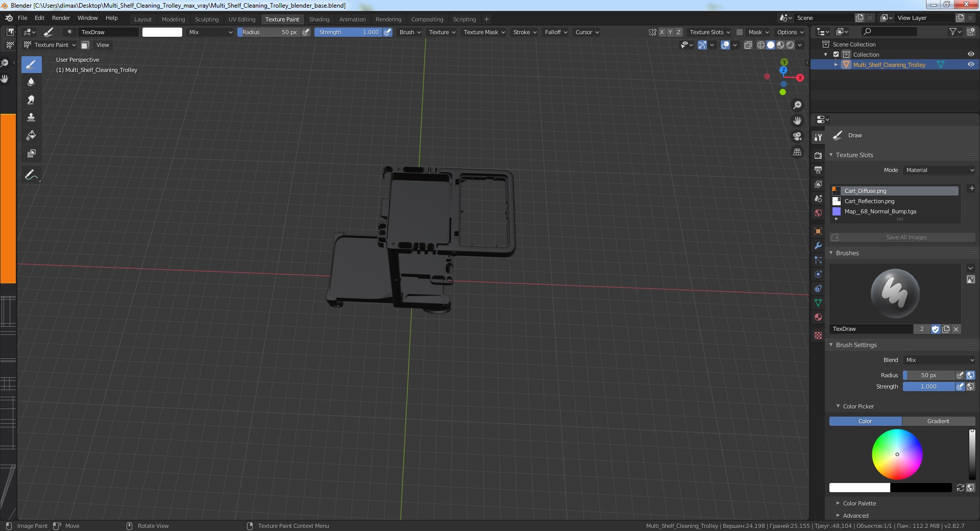Open the Options dropdown
980x531 pixels.
coord(790,32)
